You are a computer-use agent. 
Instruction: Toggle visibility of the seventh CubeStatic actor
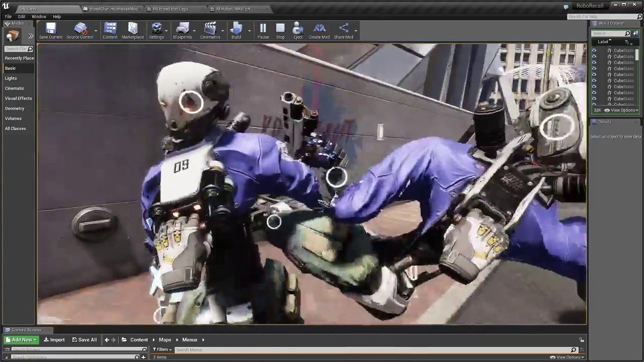tap(594, 86)
